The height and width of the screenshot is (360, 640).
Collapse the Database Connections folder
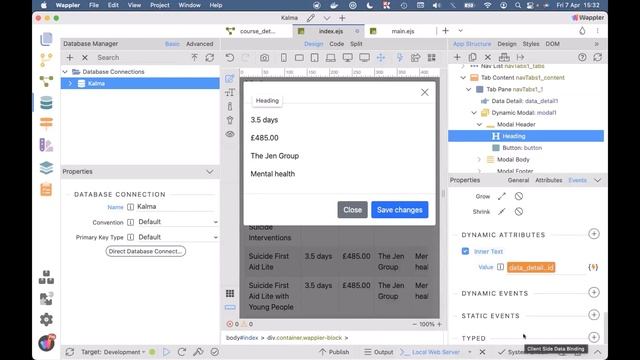click(65, 71)
